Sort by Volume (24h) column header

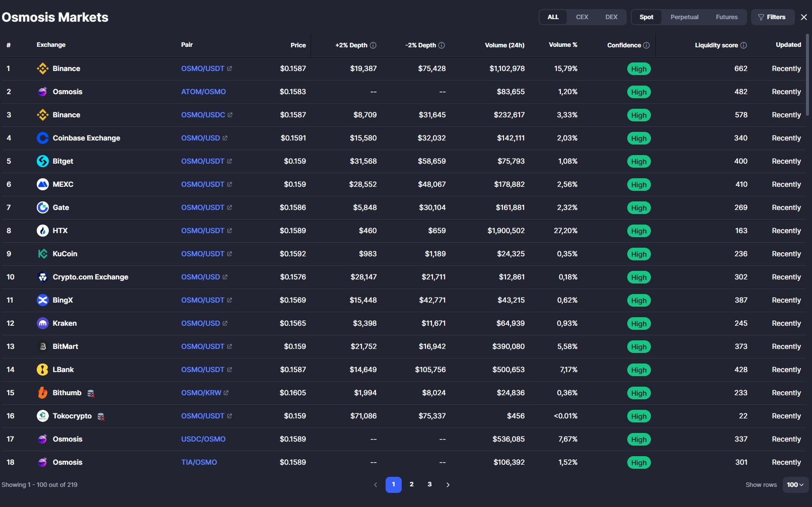coord(504,45)
